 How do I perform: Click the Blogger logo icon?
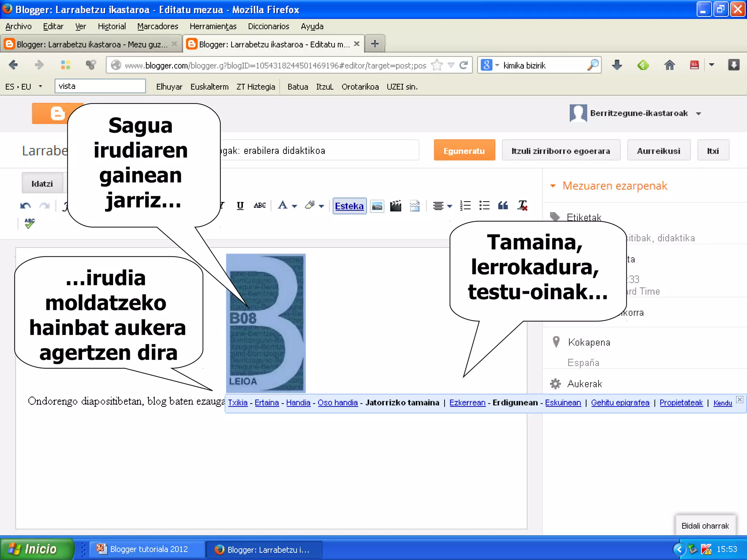(x=57, y=113)
